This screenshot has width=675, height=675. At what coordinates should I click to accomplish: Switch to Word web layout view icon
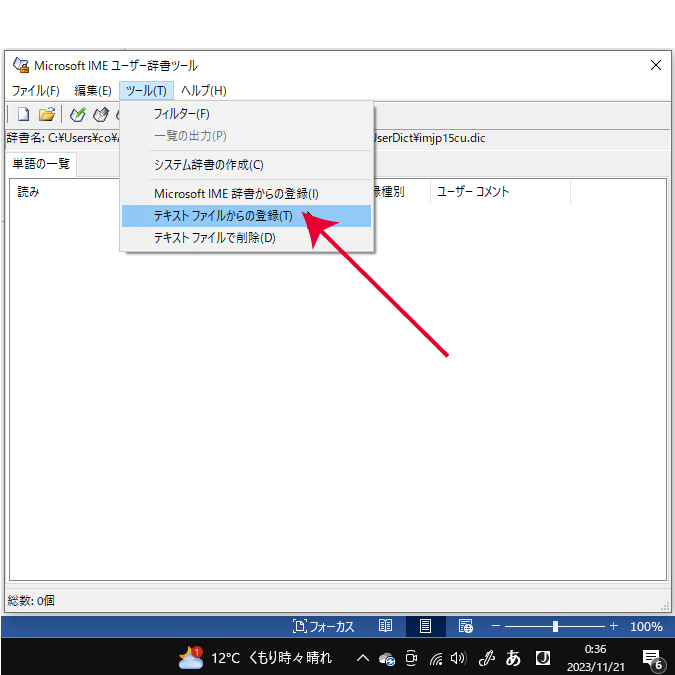(x=466, y=626)
